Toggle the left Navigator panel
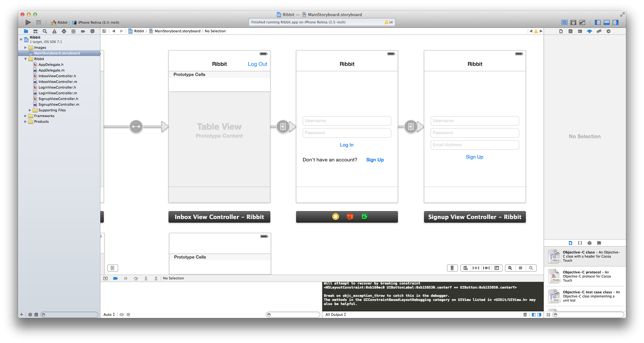Screen dimensions: 644x343 (x=598, y=22)
